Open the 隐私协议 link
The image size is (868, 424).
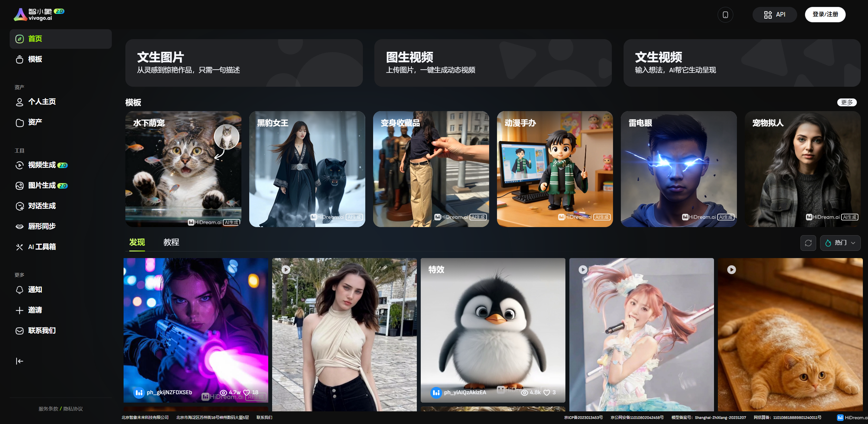pyautogui.click(x=73, y=409)
